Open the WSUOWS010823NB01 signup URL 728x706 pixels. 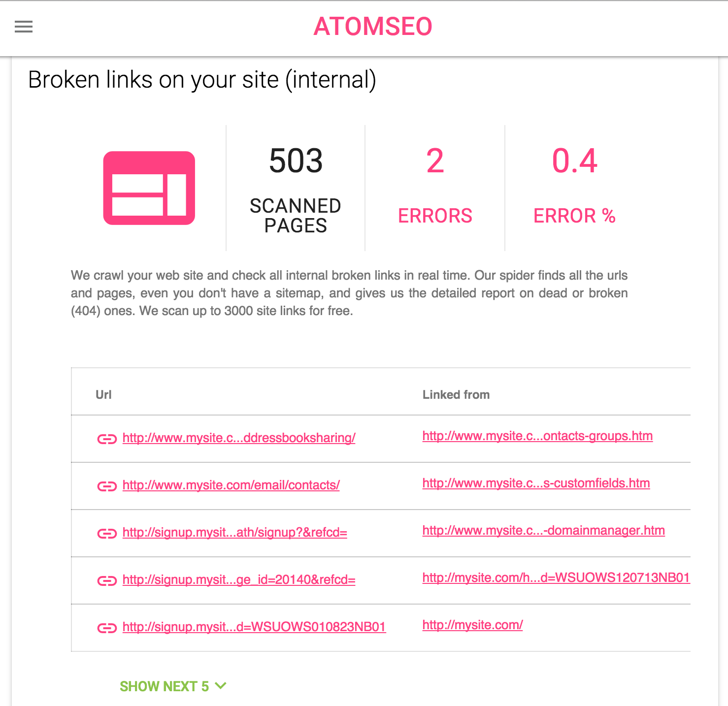point(254,627)
